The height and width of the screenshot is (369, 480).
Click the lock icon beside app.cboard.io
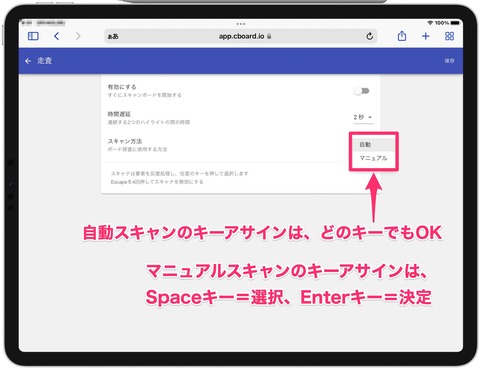click(269, 36)
